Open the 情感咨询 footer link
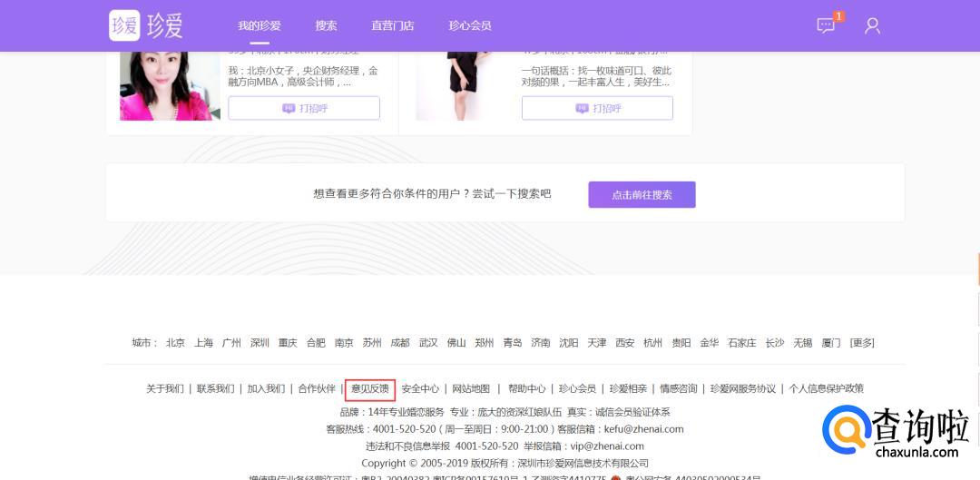 click(x=679, y=388)
